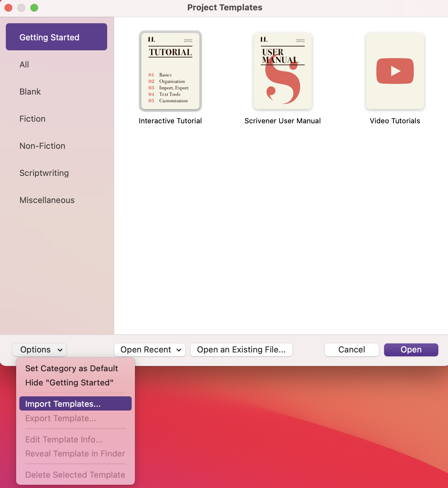Select Import Templates... from menu
Image resolution: width=448 pixels, height=488 pixels.
click(x=76, y=403)
